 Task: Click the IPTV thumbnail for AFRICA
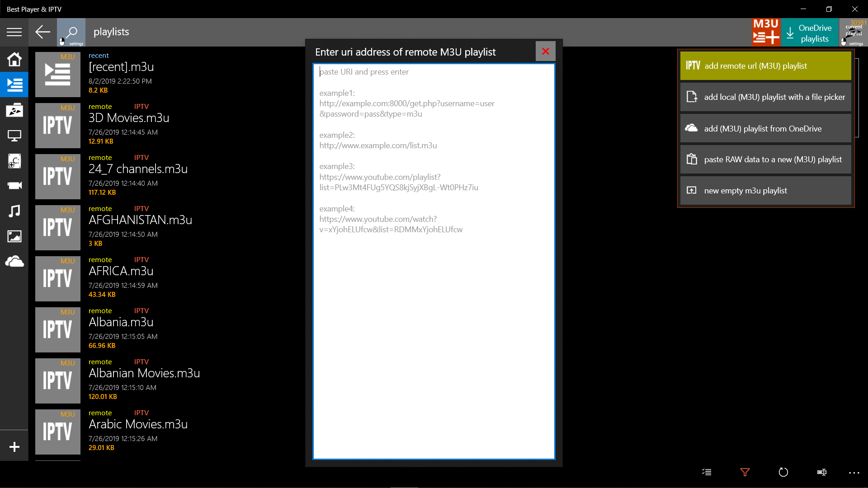[58, 279]
